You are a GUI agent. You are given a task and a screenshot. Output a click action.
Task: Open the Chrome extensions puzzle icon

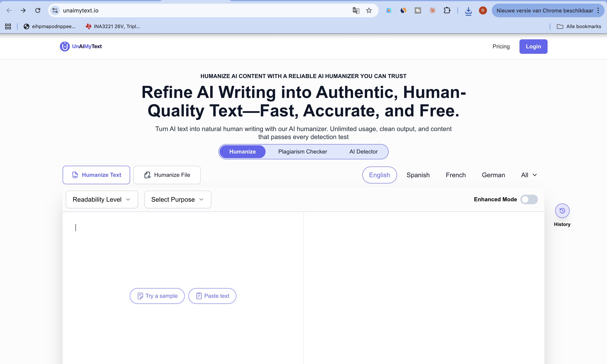(x=447, y=11)
